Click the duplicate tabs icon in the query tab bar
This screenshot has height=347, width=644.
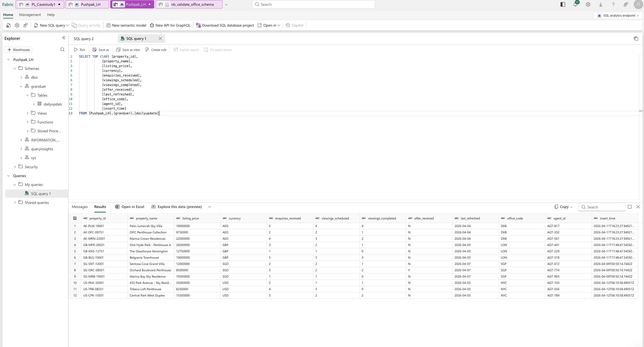pos(636,38)
